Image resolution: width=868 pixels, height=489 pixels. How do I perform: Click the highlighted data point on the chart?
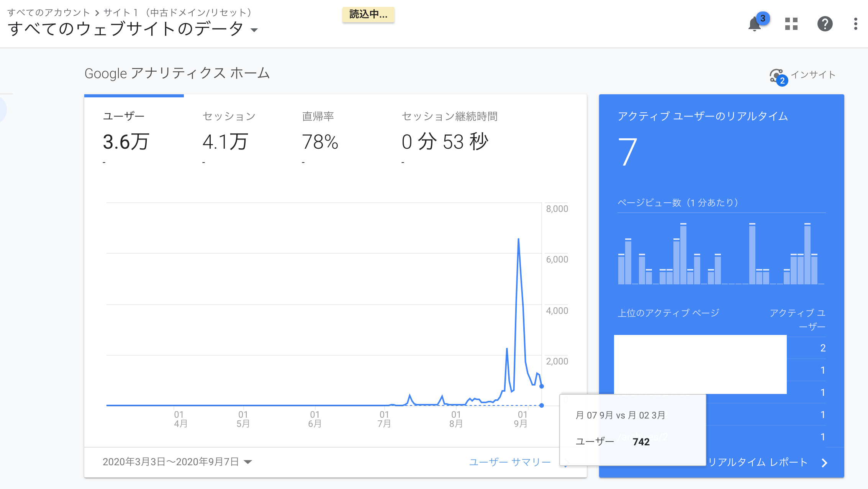point(541,386)
